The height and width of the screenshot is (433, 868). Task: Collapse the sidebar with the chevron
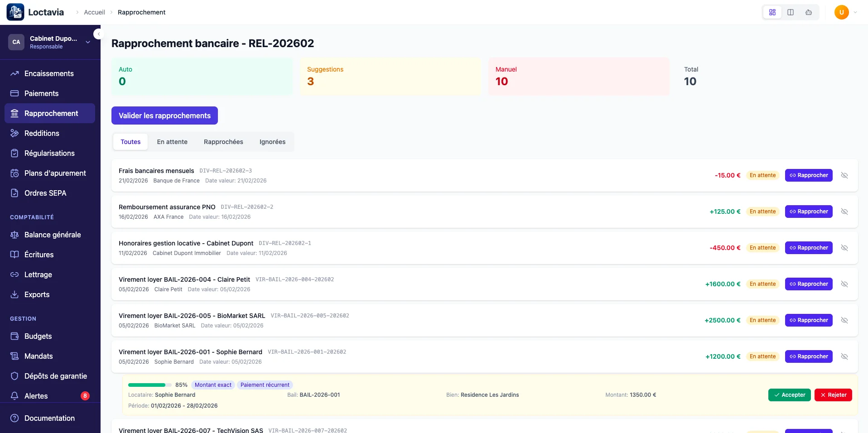click(x=98, y=34)
